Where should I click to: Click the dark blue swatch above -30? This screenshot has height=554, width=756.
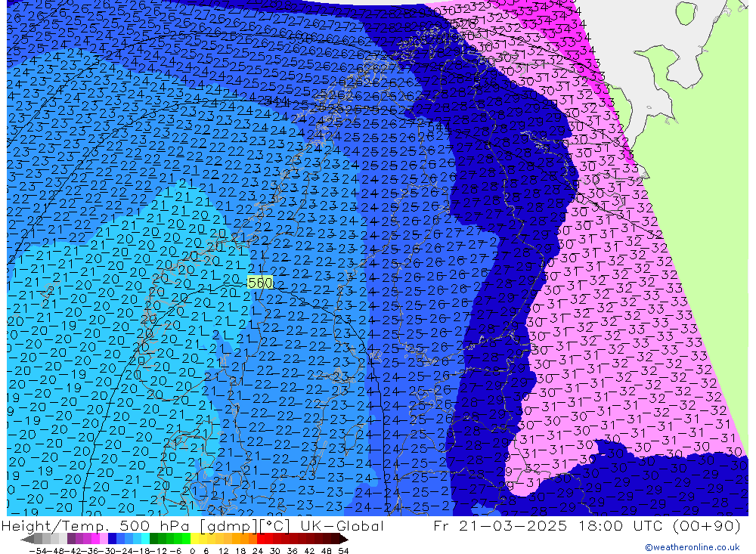click(x=112, y=539)
